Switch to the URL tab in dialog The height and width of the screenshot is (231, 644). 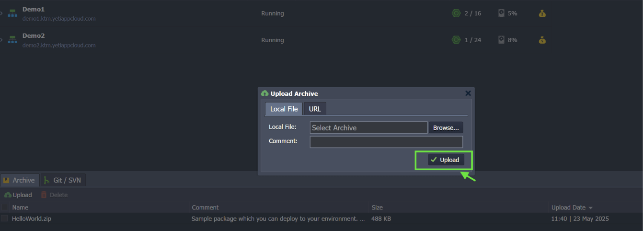click(x=315, y=109)
